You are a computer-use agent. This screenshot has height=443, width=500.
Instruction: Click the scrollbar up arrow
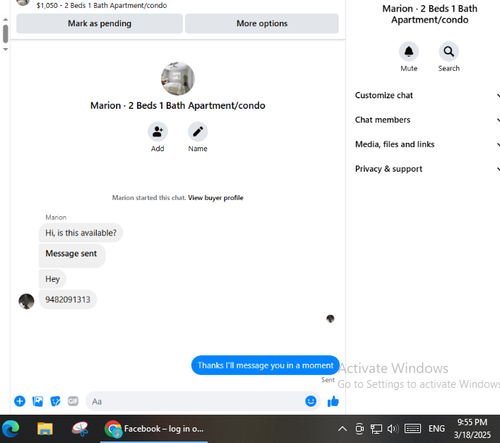tap(5, 20)
